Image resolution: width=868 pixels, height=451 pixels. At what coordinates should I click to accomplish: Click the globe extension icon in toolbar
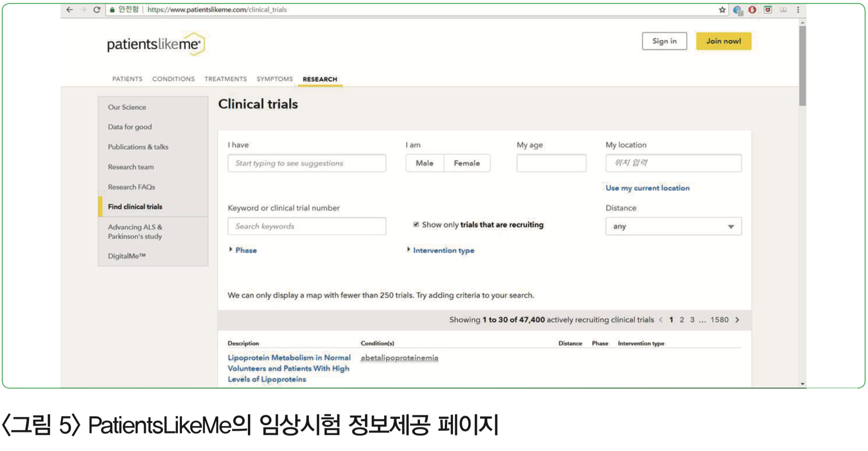(x=737, y=10)
